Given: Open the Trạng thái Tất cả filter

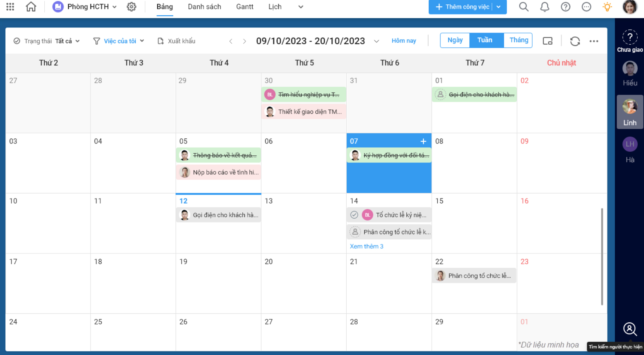Looking at the screenshot, I should click(47, 41).
